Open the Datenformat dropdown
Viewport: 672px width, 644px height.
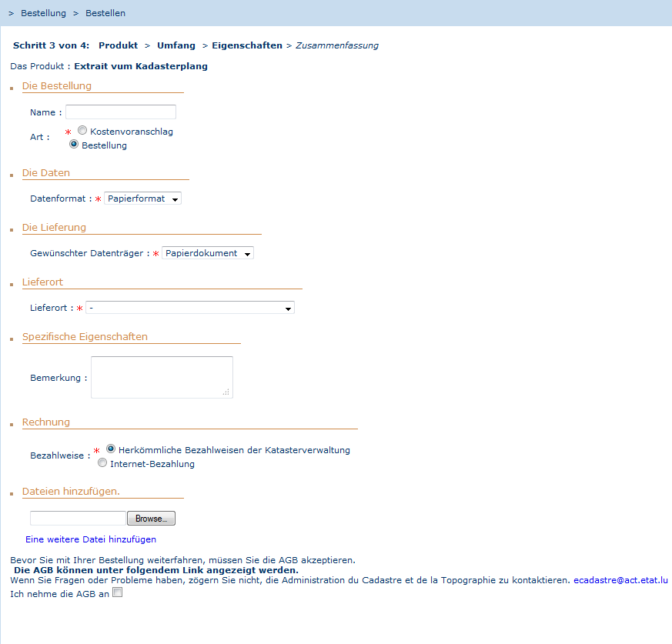(142, 199)
